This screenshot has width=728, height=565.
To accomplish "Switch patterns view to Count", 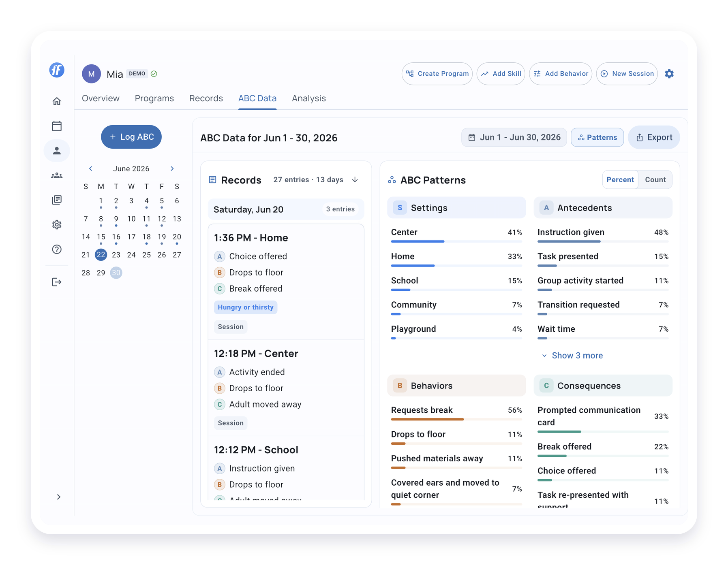I will (x=655, y=180).
